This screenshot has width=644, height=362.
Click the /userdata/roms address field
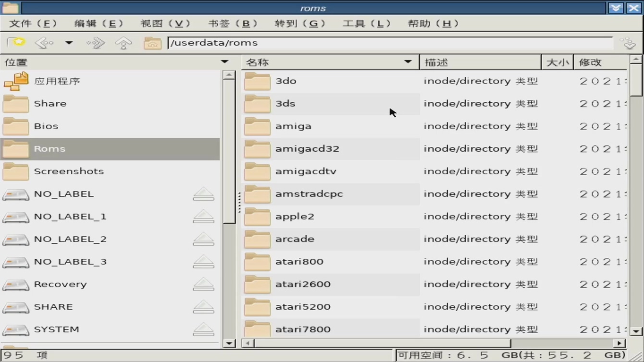[x=389, y=43]
